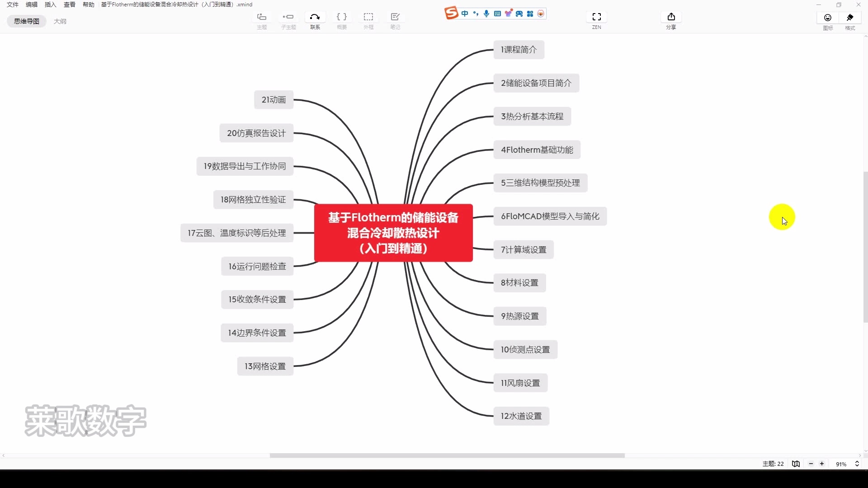The width and height of the screenshot is (868, 488).
Task: Open the Marker icons (图标) panel
Action: click(x=828, y=18)
